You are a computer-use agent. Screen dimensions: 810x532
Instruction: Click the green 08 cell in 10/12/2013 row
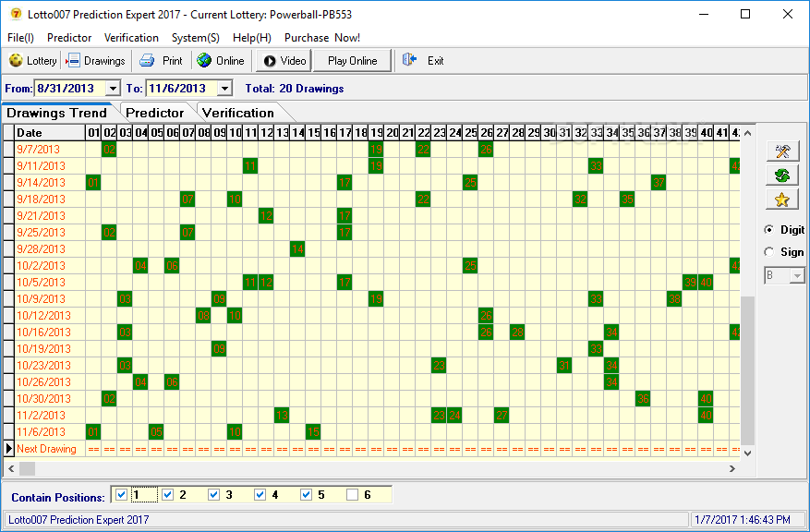click(x=203, y=316)
